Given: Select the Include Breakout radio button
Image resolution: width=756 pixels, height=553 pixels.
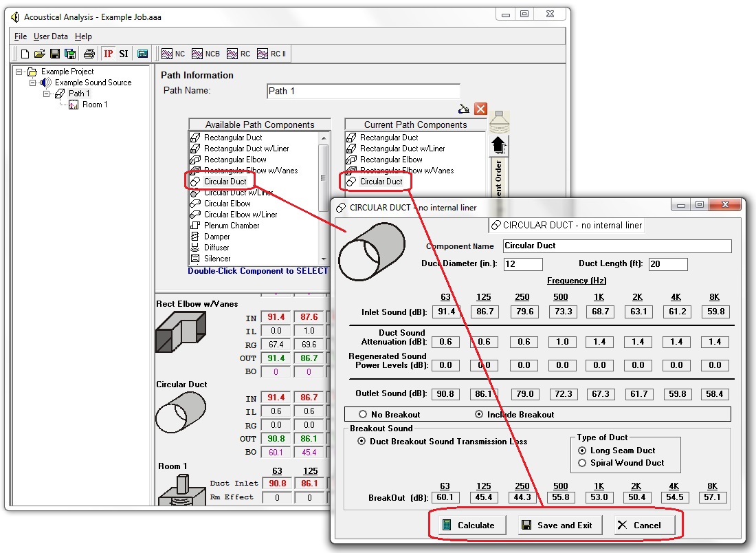Looking at the screenshot, I should pos(479,415).
